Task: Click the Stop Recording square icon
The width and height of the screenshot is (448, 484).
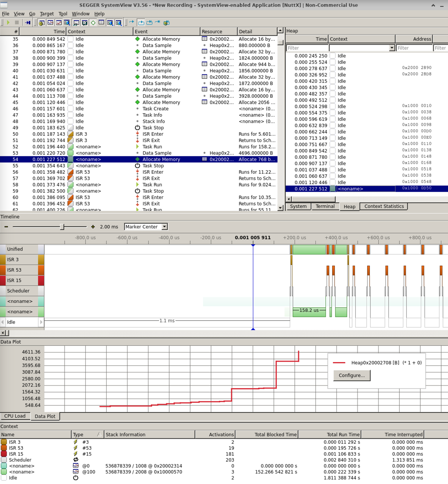Action: [17, 23]
